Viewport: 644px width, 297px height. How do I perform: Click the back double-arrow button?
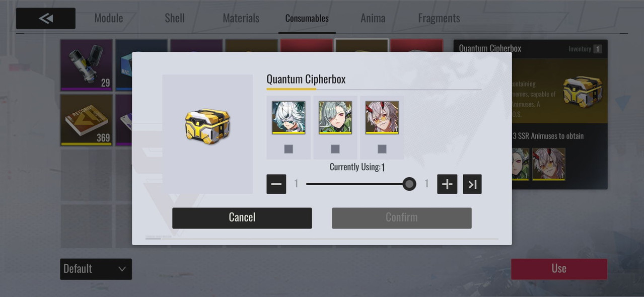pos(46,18)
